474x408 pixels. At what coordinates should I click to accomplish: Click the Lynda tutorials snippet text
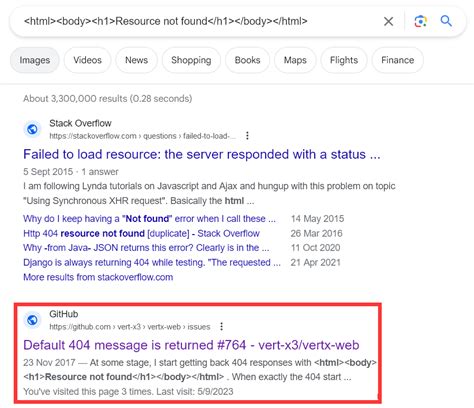[x=209, y=193]
